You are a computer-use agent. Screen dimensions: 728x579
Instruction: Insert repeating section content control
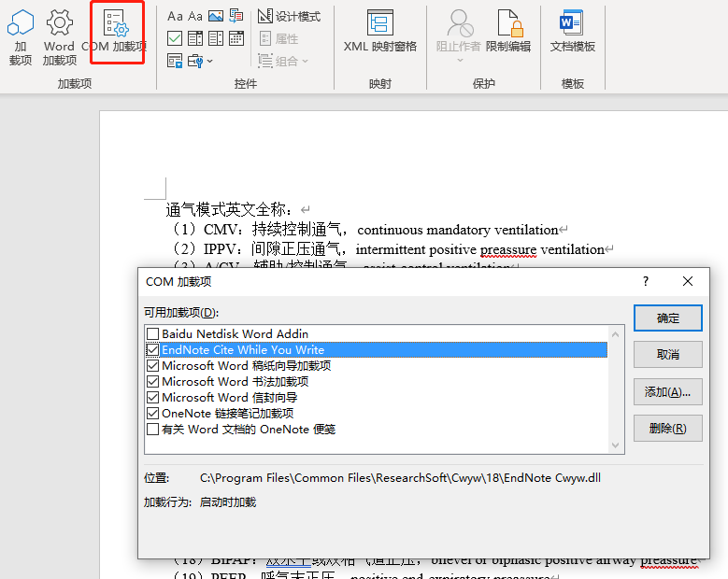(175, 61)
